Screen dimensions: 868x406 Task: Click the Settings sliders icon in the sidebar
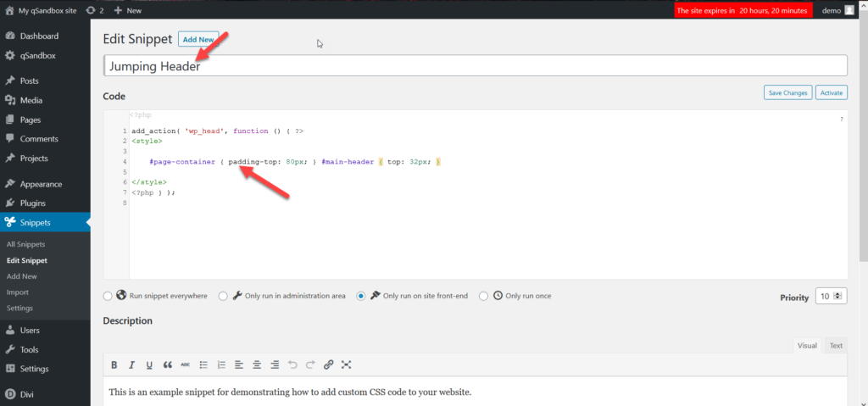click(10, 369)
